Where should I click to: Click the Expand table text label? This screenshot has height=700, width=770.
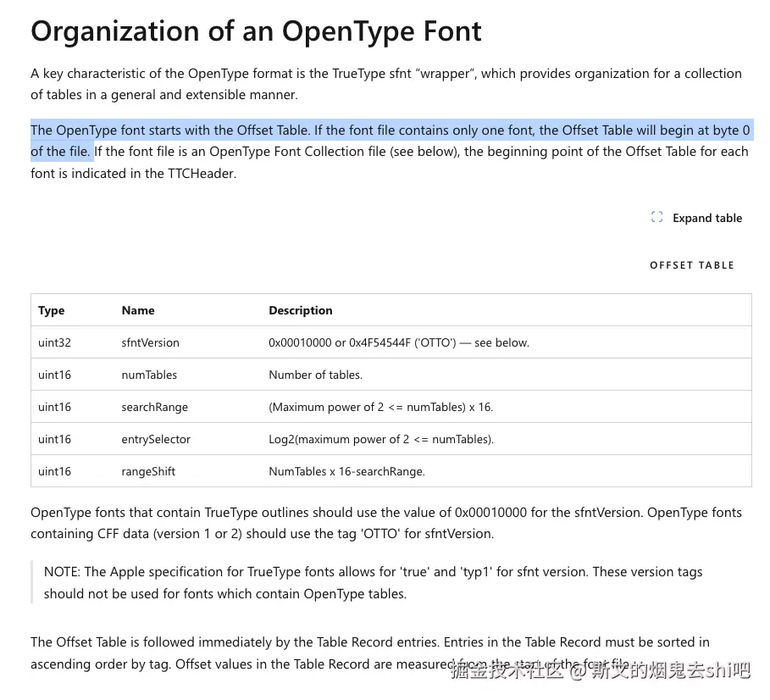707,218
